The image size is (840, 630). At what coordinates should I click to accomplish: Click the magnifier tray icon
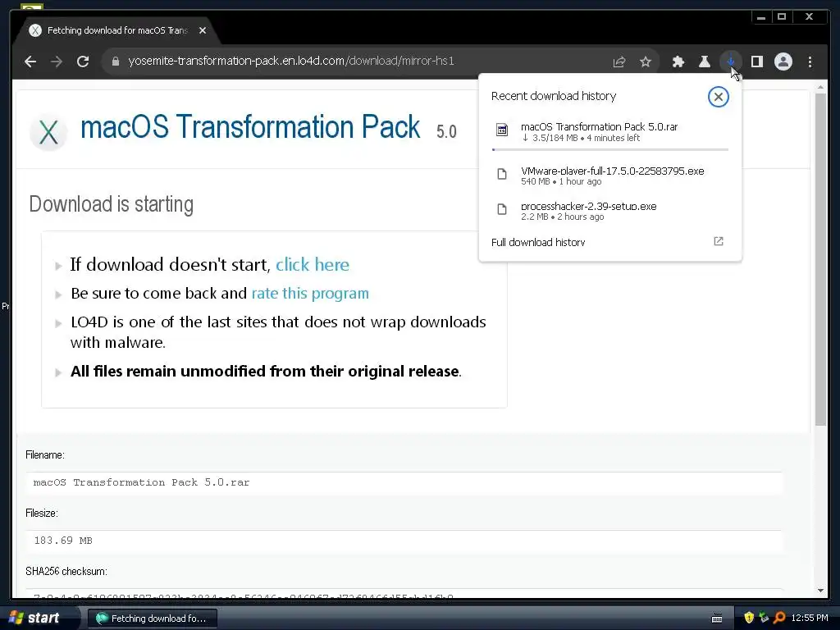(x=779, y=618)
